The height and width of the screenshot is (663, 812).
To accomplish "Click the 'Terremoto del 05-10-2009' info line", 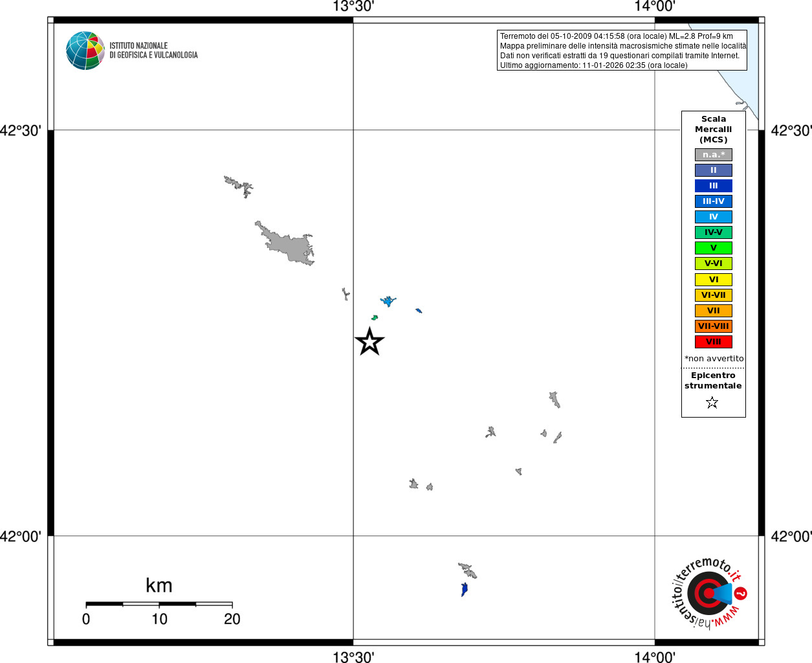I will click(616, 36).
